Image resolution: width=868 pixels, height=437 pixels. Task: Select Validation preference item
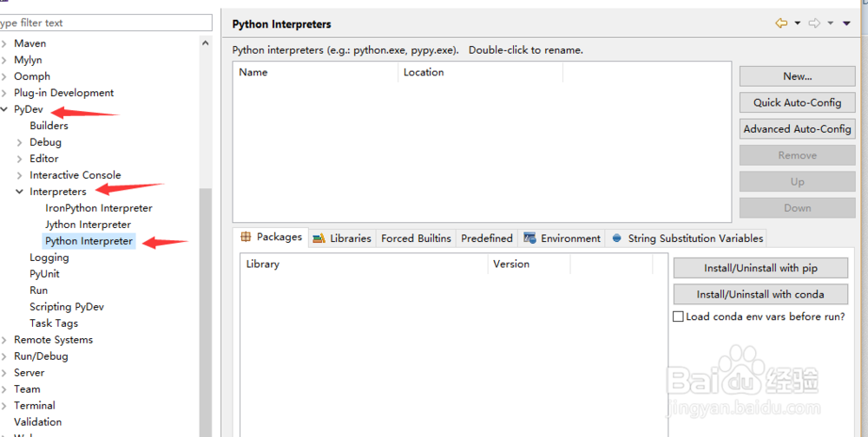tap(37, 422)
